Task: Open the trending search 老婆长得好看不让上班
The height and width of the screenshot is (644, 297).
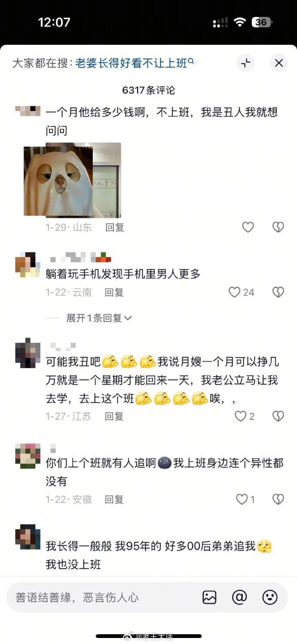Action: [x=135, y=63]
